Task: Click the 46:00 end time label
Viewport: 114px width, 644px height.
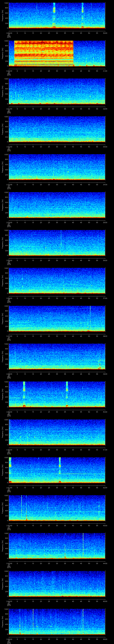Action: [x=105, y=639]
